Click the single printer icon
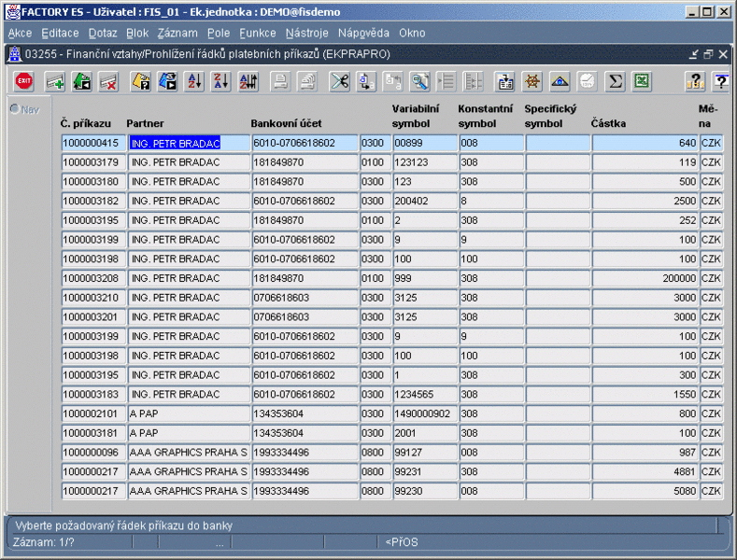The image size is (737, 560). [280, 81]
